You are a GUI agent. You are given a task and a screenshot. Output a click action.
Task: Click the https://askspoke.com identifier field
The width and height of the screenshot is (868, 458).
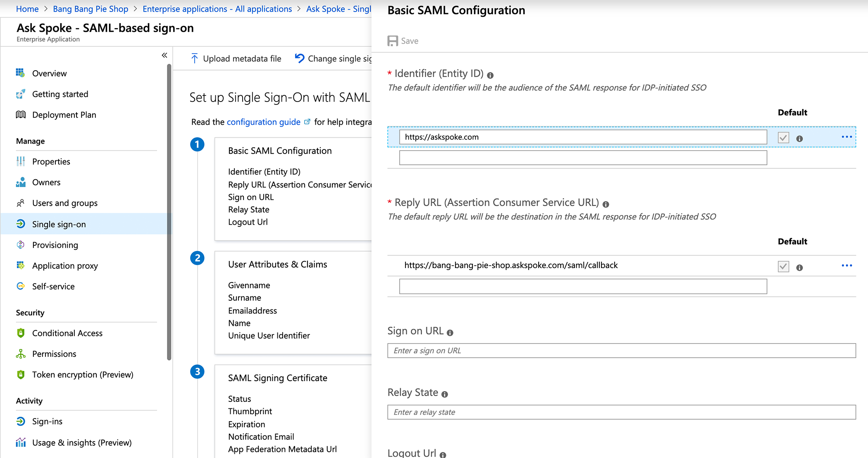(583, 137)
